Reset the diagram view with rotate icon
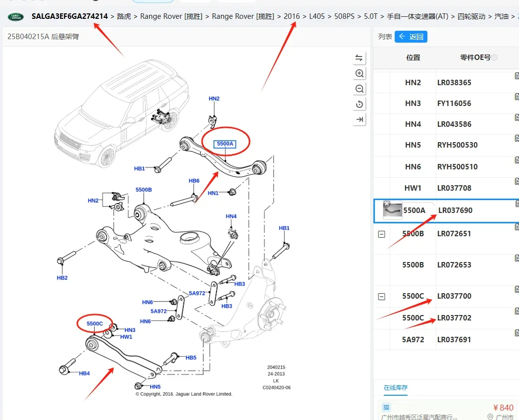Image resolution: width=519 pixels, height=420 pixels. [359, 104]
